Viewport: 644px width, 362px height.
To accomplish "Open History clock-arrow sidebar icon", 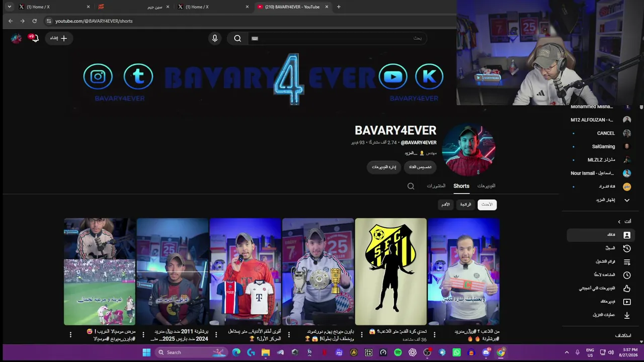I will point(627,248).
